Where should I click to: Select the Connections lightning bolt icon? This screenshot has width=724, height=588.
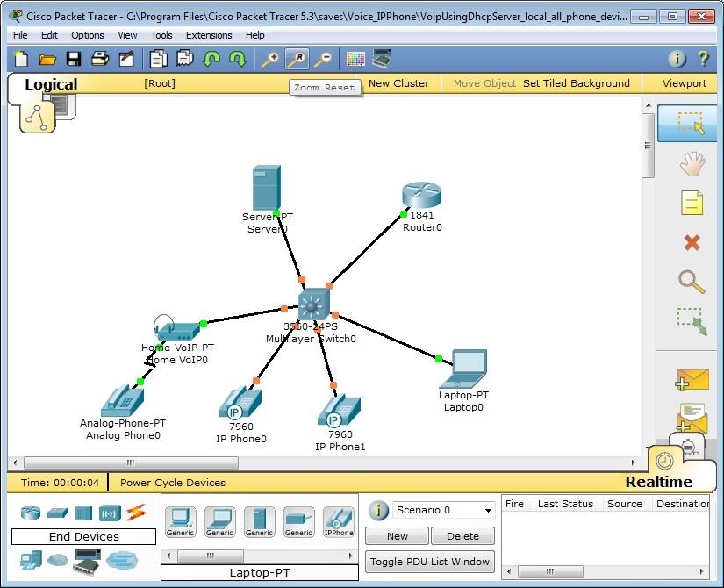pos(137,512)
